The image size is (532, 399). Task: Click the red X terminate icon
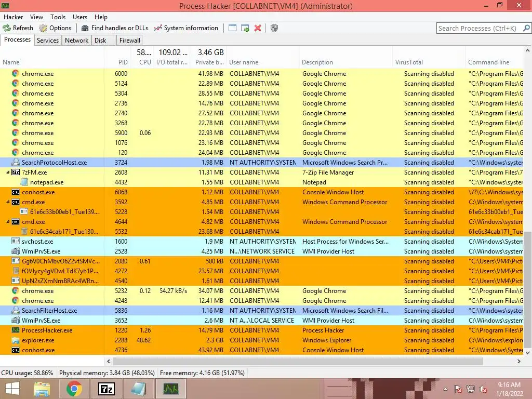(x=258, y=28)
